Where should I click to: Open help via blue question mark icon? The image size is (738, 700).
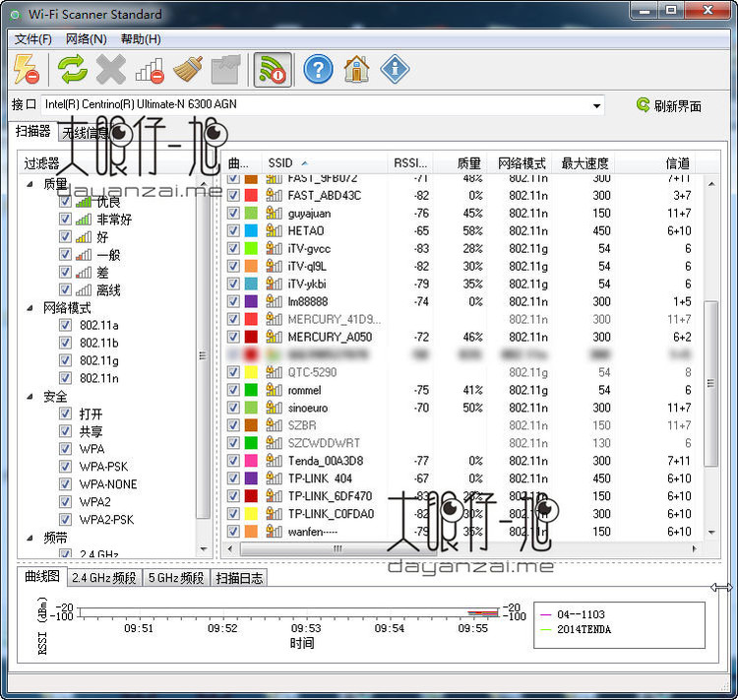[x=318, y=70]
